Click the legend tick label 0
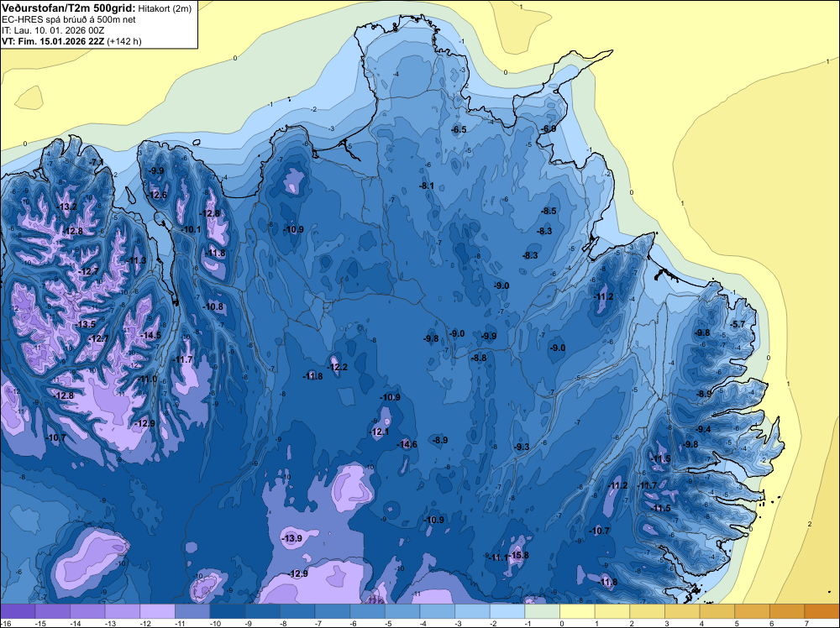 tap(562, 623)
